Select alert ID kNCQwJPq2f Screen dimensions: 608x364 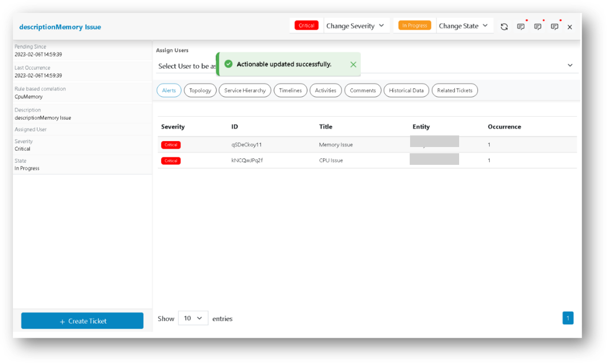(x=247, y=160)
